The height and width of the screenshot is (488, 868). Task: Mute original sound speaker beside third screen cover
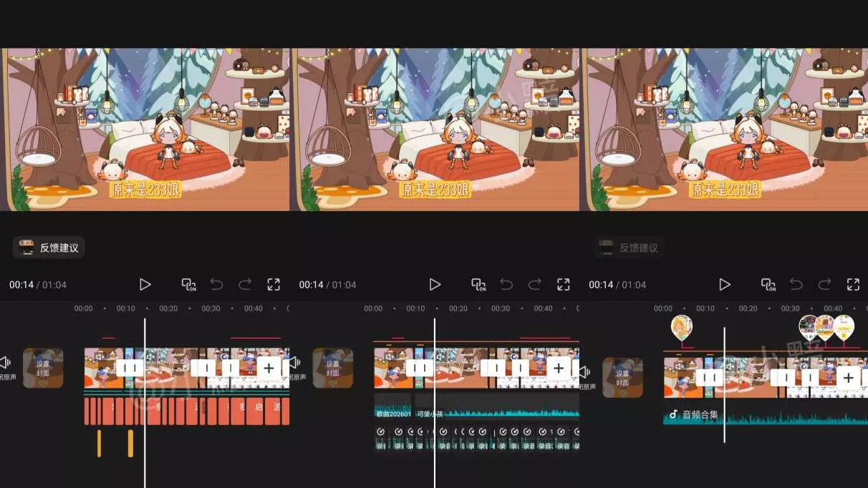pos(586,371)
